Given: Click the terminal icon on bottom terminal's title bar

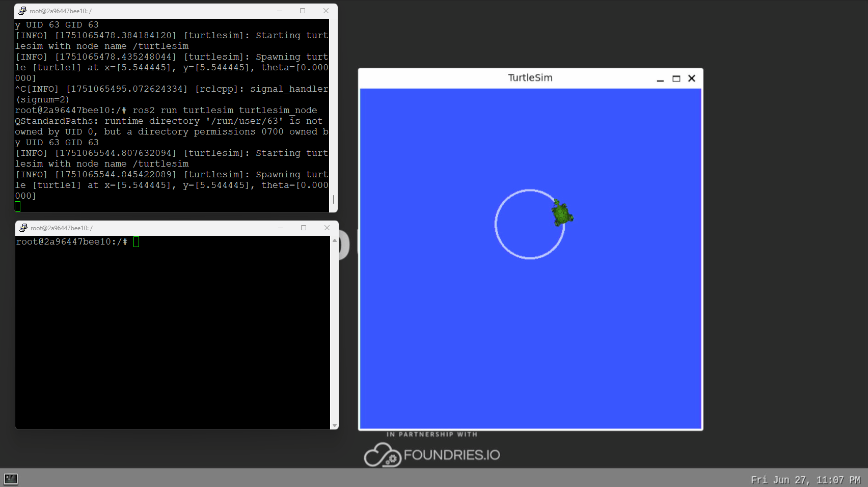Looking at the screenshot, I should coord(23,228).
